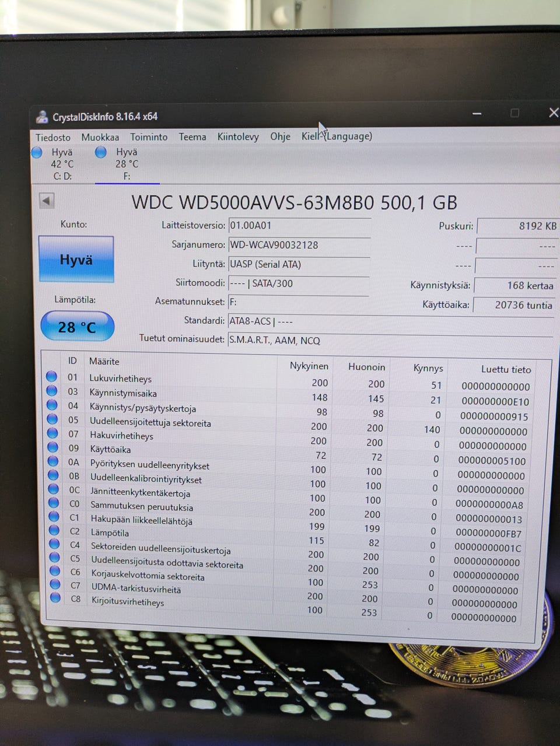
Task: Click the previous disk arrow button
Action: click(x=47, y=201)
